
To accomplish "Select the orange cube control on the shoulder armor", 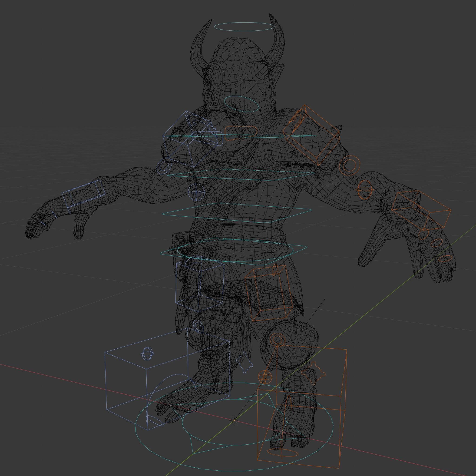I will [311, 135].
